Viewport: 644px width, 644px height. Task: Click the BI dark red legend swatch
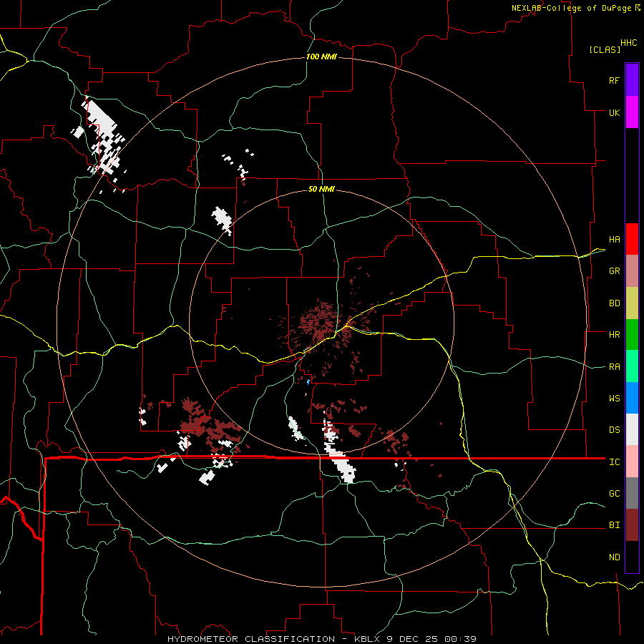tap(632, 525)
